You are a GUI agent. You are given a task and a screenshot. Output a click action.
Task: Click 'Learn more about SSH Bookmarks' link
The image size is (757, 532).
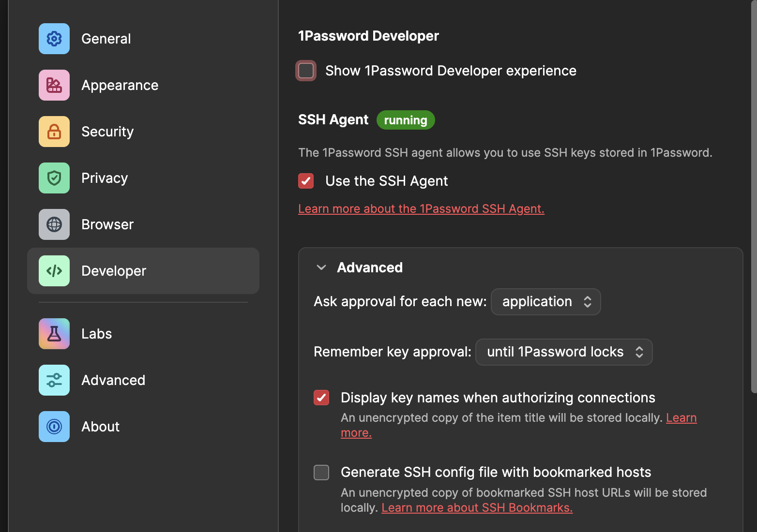tap(477, 508)
